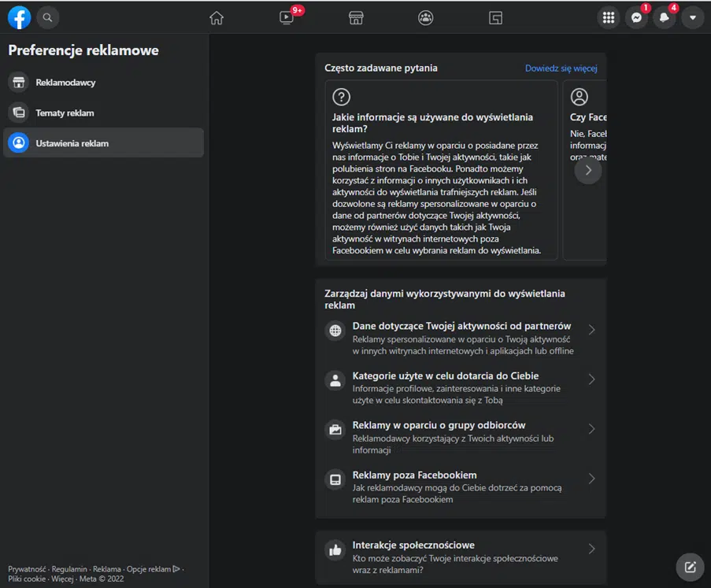Open Dane dotyczące Twojej aktywności od partnerów

[461, 338]
